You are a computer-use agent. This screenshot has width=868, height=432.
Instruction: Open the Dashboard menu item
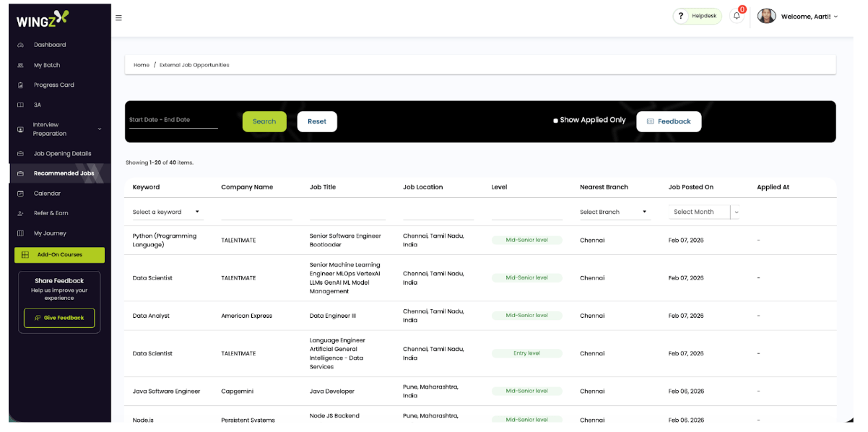click(50, 45)
